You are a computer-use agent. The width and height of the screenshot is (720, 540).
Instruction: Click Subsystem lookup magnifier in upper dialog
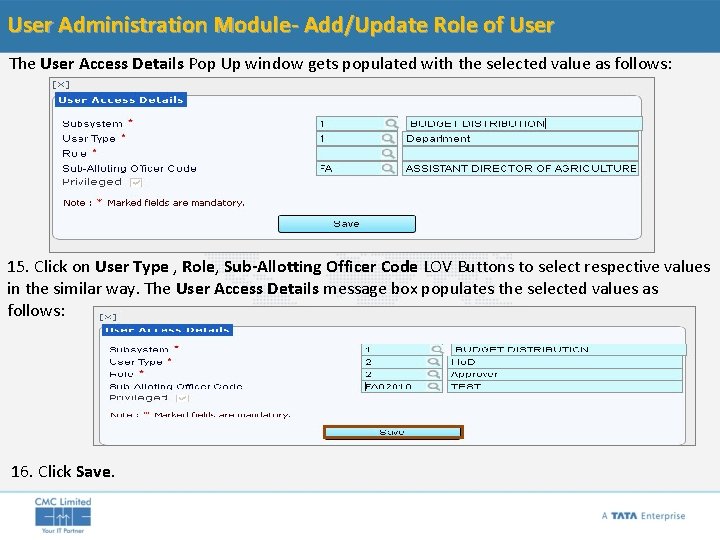pos(391,124)
